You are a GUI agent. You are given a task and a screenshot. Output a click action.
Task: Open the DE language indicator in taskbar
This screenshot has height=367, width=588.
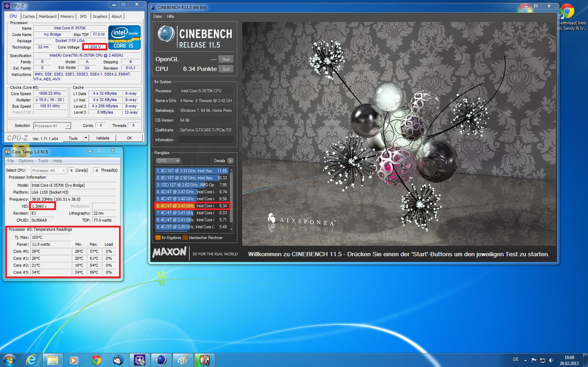point(516,359)
